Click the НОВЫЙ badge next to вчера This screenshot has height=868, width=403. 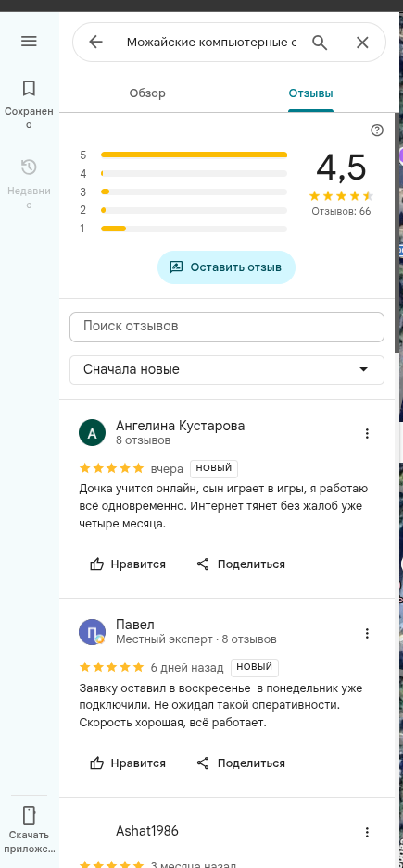tap(214, 468)
